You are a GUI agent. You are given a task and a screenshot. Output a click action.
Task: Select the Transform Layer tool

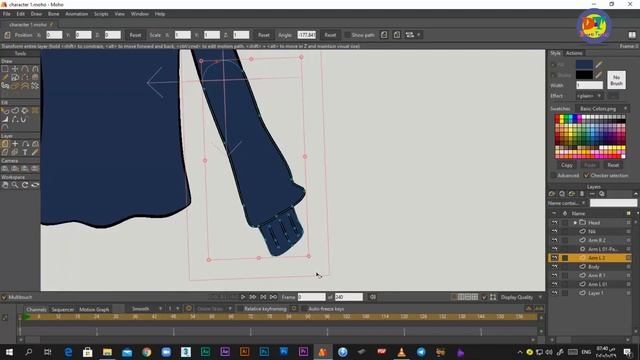(x=5, y=144)
